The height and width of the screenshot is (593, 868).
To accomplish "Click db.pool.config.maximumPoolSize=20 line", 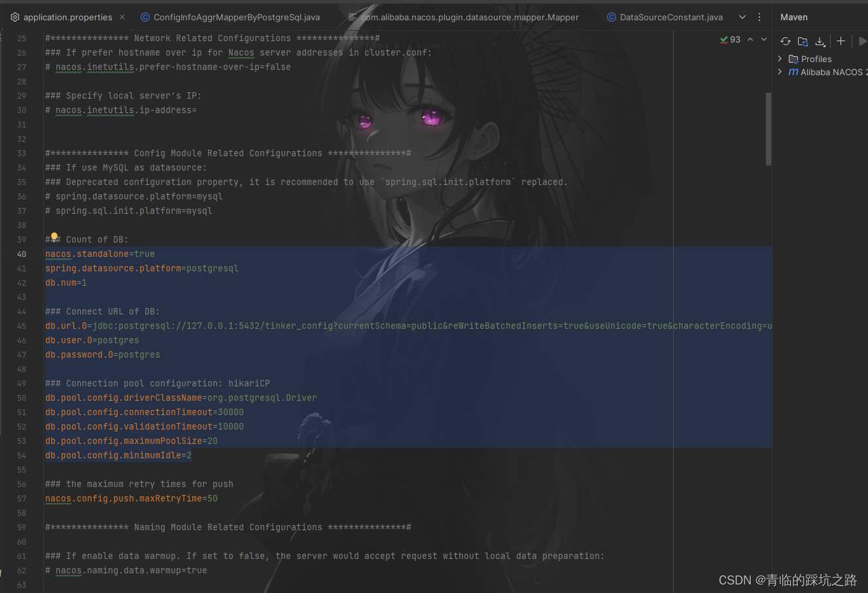I will click(131, 441).
